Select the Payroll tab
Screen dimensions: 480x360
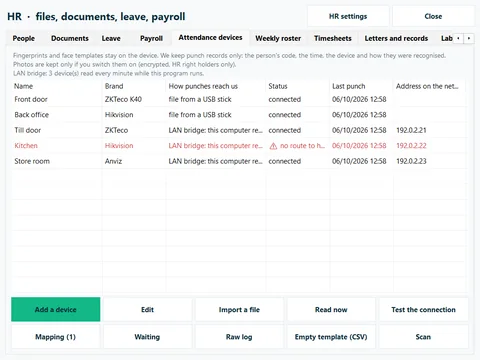pyautogui.click(x=151, y=38)
